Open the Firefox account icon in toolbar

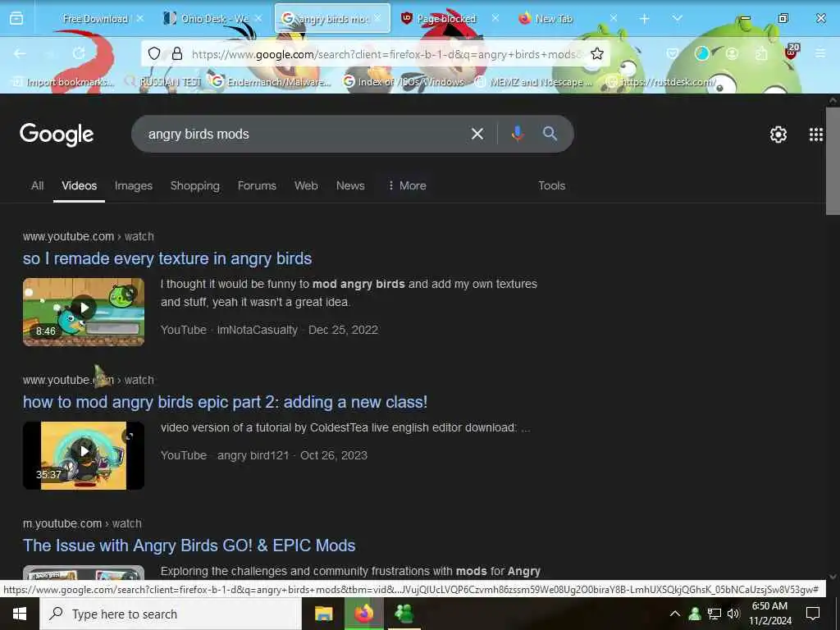[732, 53]
